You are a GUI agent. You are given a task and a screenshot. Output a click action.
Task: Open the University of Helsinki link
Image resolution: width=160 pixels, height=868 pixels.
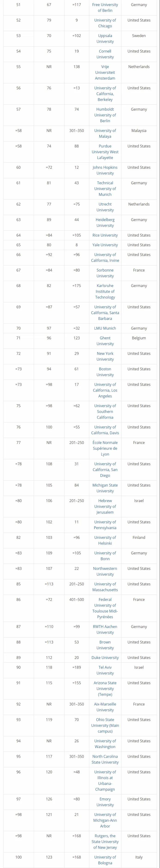(105, 540)
